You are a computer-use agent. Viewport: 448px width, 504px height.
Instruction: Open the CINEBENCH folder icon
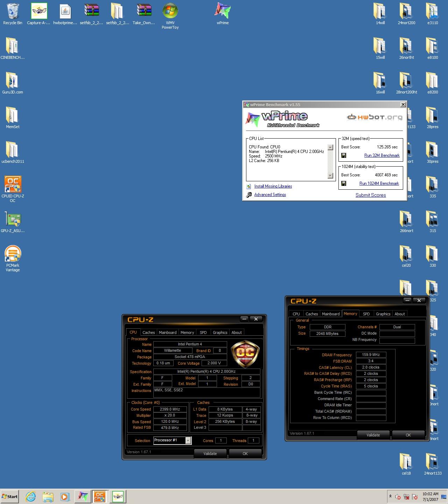(13, 48)
